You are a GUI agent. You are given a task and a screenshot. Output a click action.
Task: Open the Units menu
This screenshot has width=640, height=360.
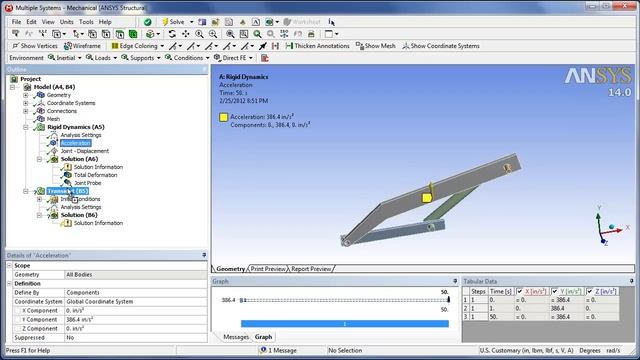coord(67,22)
